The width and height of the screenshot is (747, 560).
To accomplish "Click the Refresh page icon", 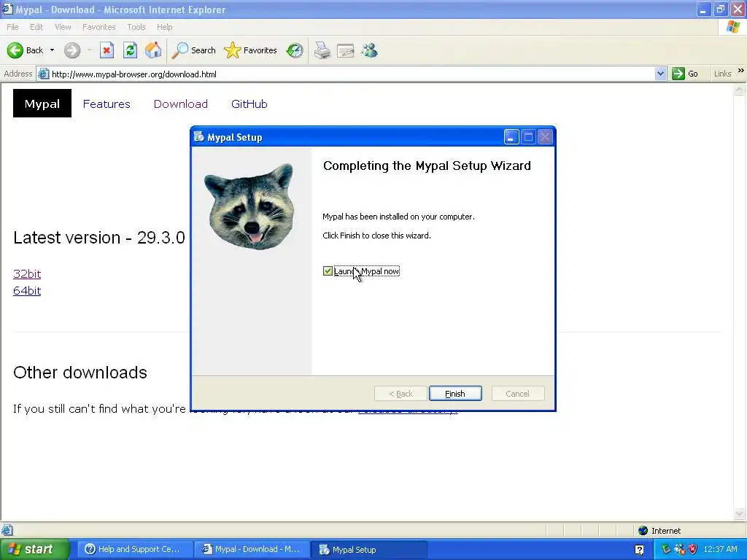I will pyautogui.click(x=130, y=50).
